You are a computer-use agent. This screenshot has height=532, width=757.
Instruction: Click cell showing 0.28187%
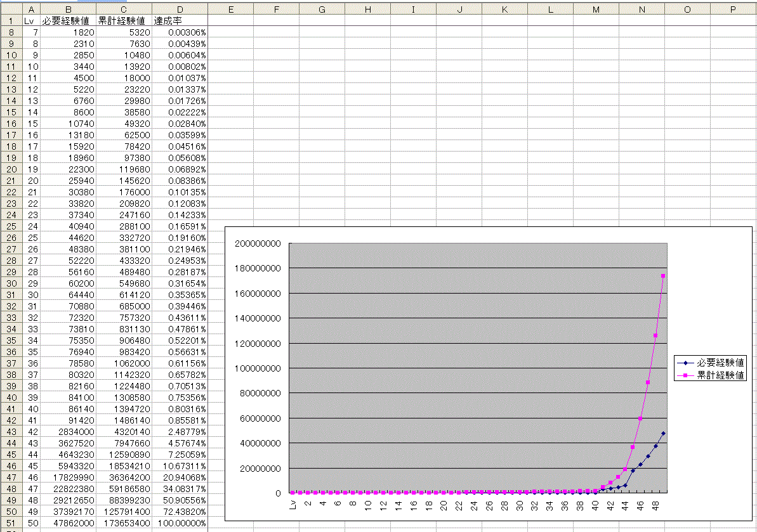pos(180,272)
